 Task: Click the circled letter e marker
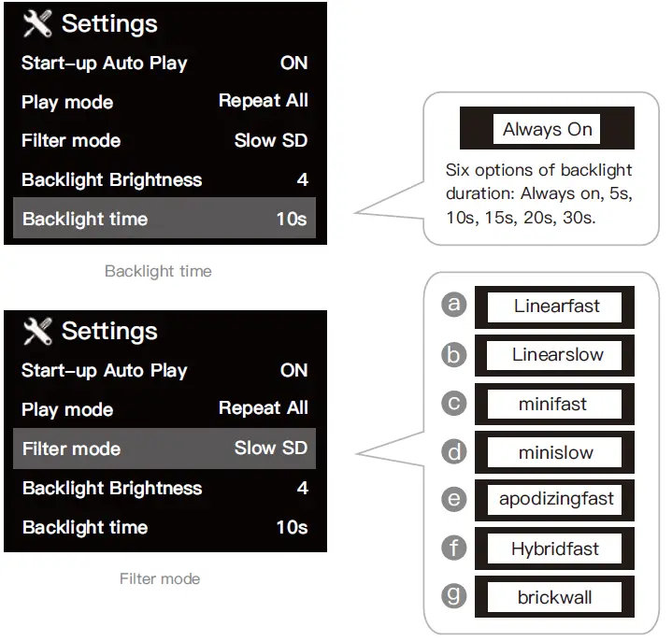click(x=454, y=499)
